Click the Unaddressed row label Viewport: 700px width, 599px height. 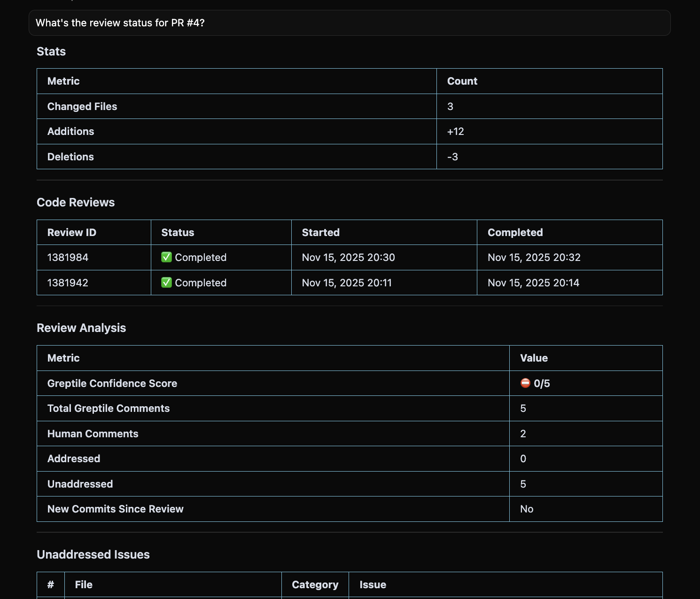tap(80, 484)
